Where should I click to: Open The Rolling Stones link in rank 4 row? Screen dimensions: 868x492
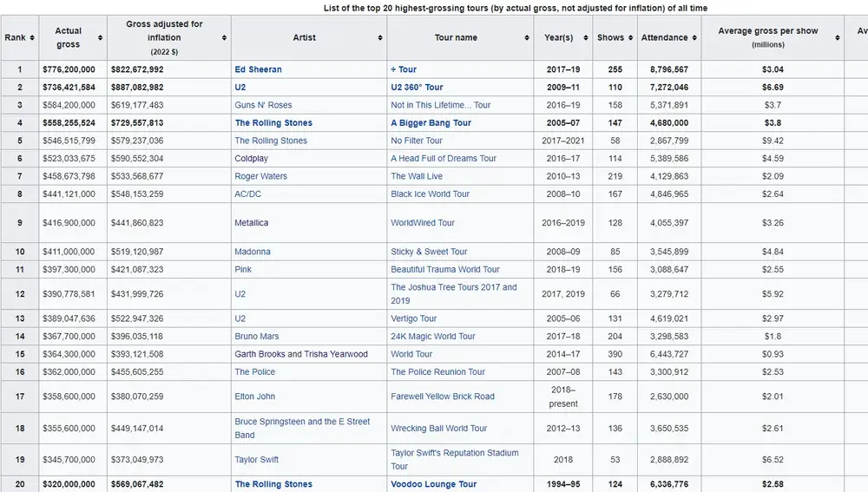273,122
